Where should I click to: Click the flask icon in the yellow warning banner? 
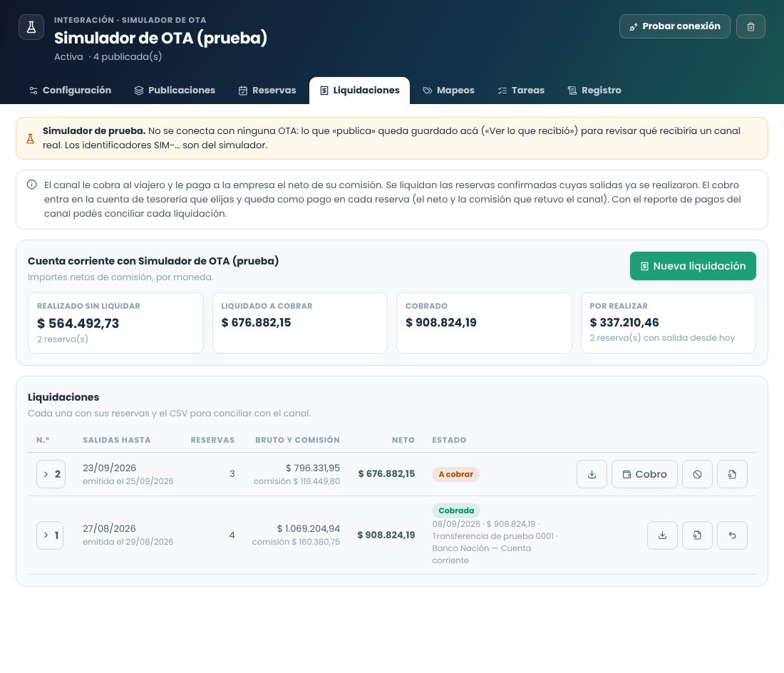click(31, 138)
